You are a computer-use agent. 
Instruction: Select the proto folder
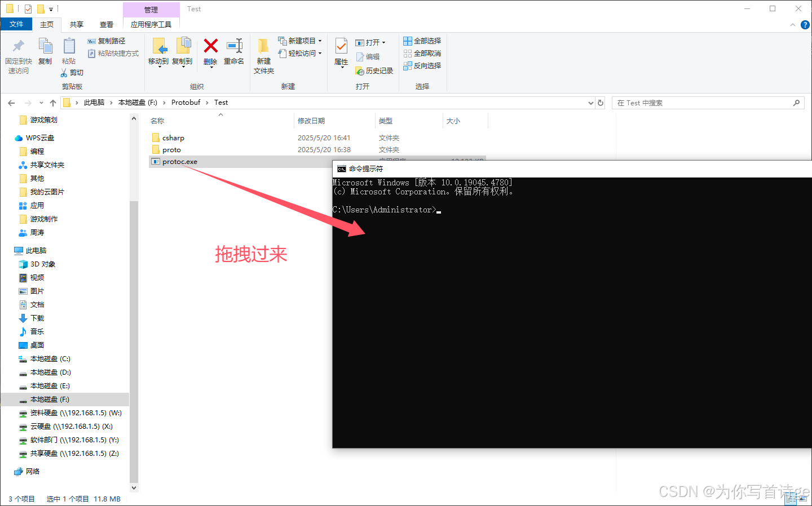pos(171,150)
